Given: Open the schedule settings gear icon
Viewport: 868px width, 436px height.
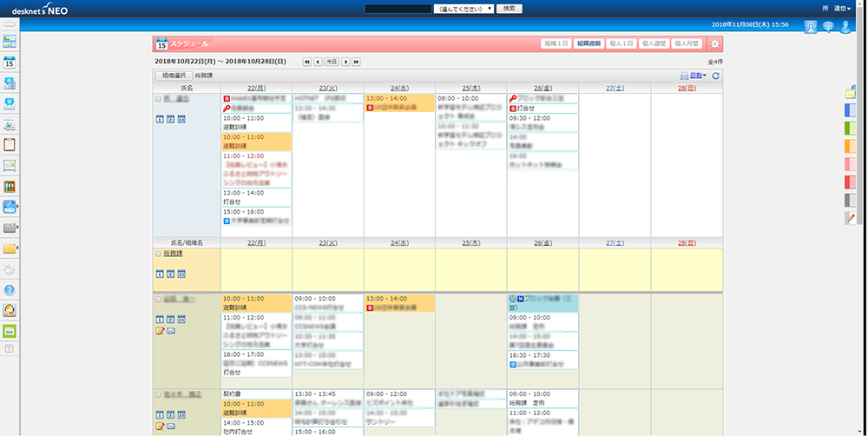Looking at the screenshot, I should coord(714,43).
